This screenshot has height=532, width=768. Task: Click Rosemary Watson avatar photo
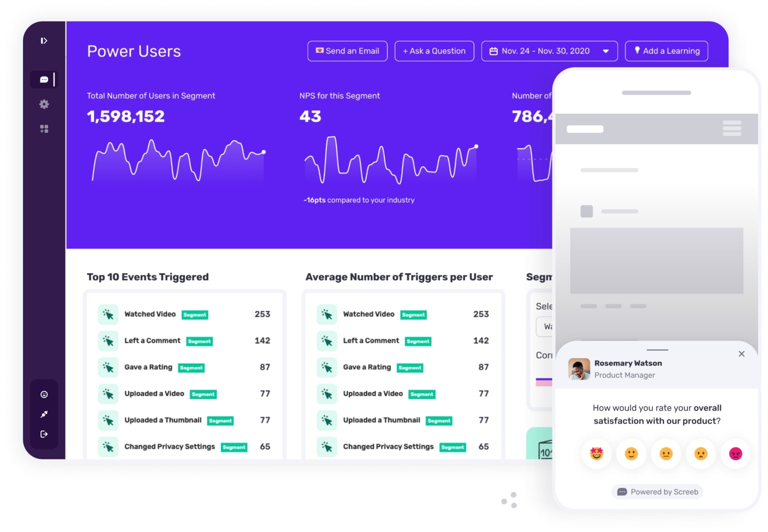(579, 369)
